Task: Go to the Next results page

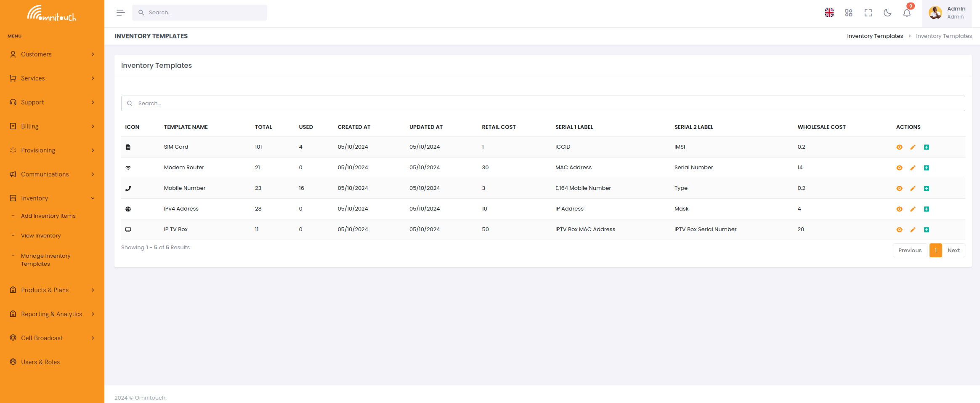Action: click(x=953, y=250)
